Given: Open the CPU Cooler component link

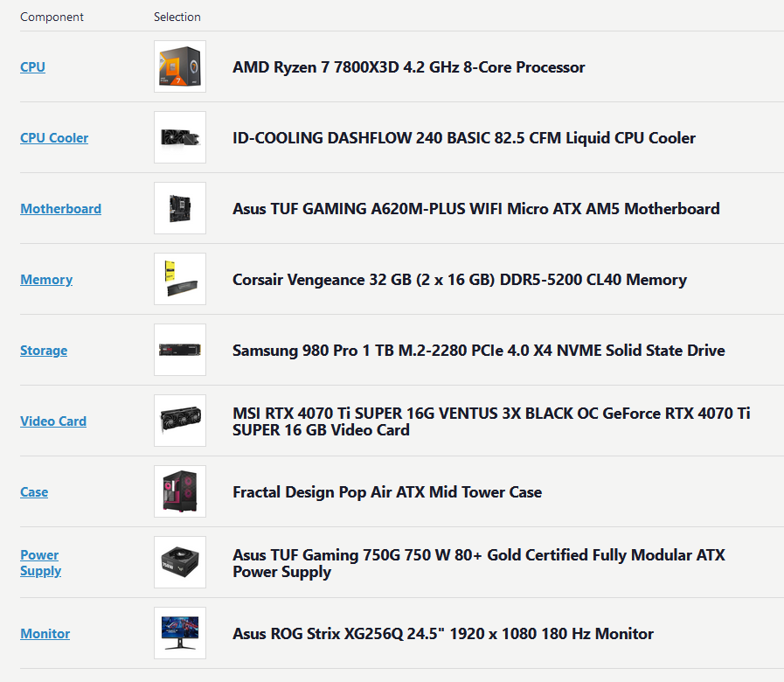Looking at the screenshot, I should [54, 138].
